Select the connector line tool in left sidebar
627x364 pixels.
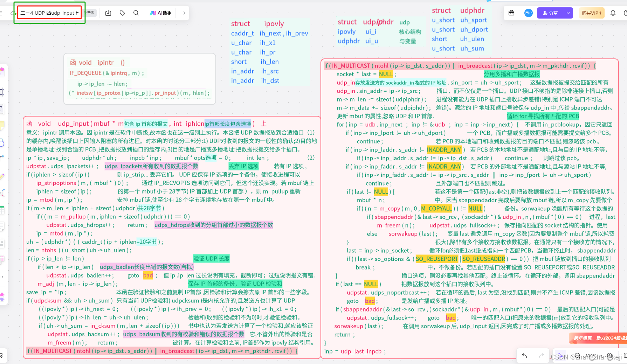(x=2, y=159)
